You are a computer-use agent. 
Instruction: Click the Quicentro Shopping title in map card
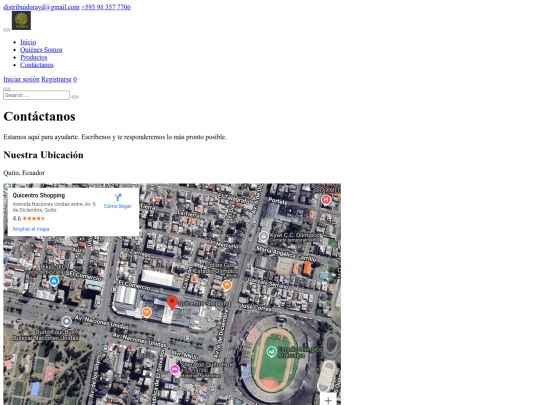coord(39,195)
